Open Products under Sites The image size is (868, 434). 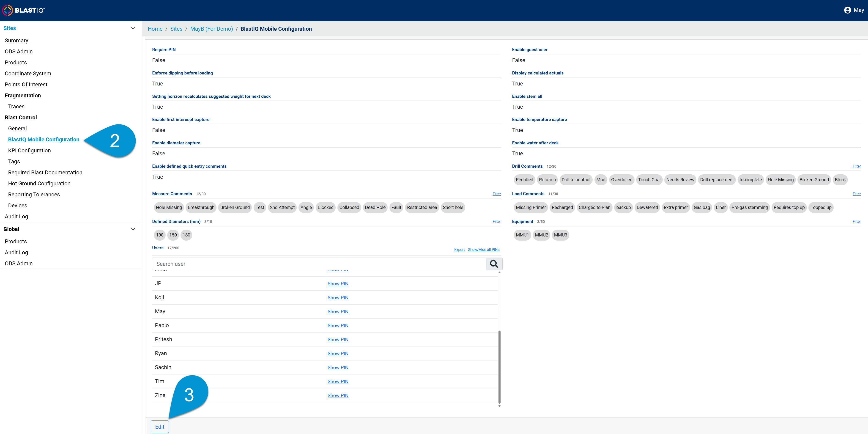[16, 63]
